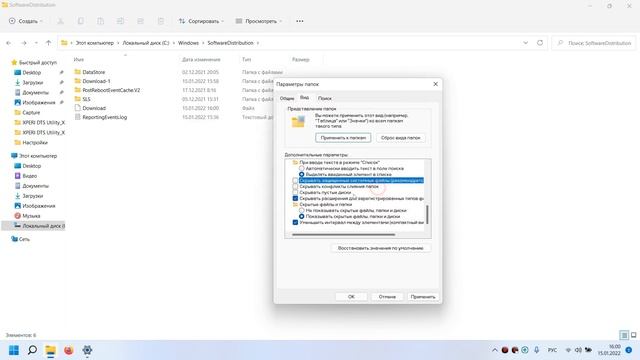Click 'Применить к папкам' button

tap(343, 138)
